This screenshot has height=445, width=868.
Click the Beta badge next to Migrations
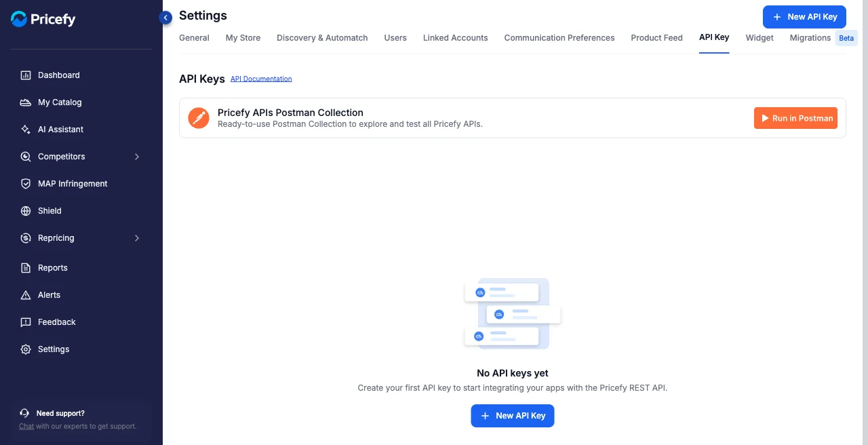click(846, 38)
